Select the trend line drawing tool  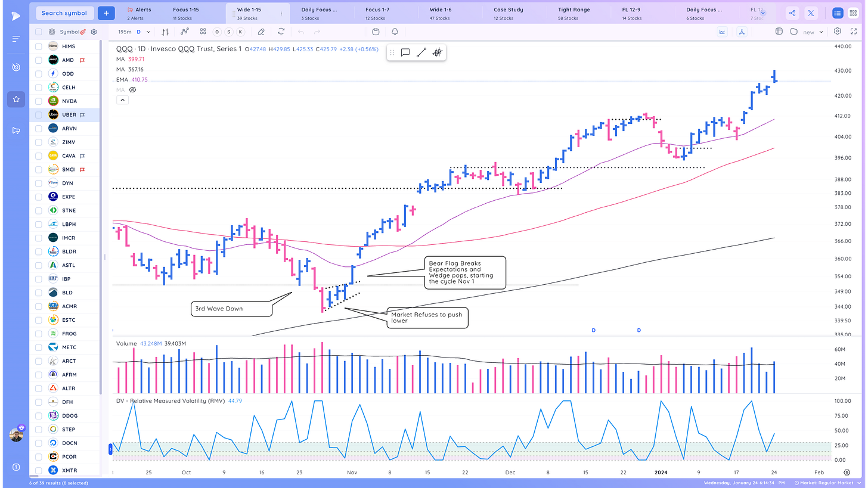(421, 52)
